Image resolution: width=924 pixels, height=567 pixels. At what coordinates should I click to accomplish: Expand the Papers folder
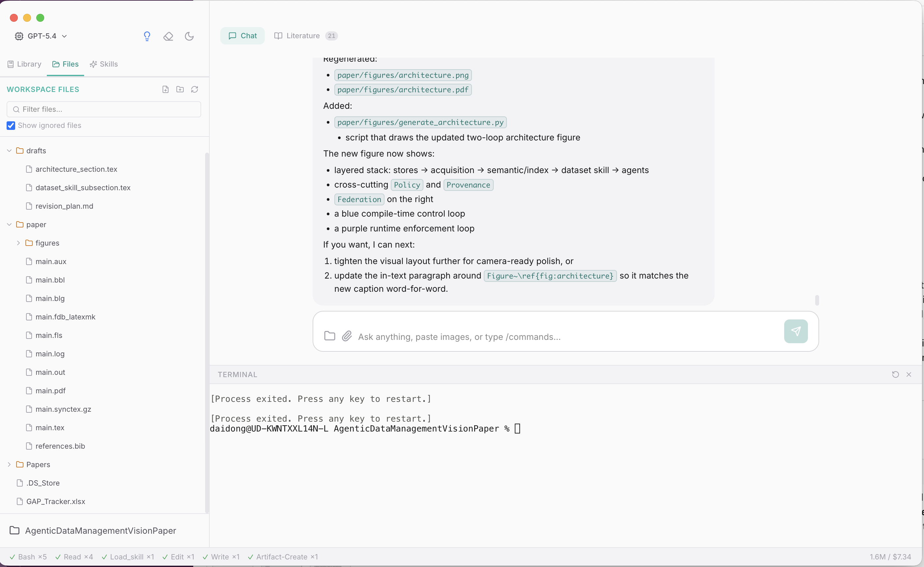9,464
